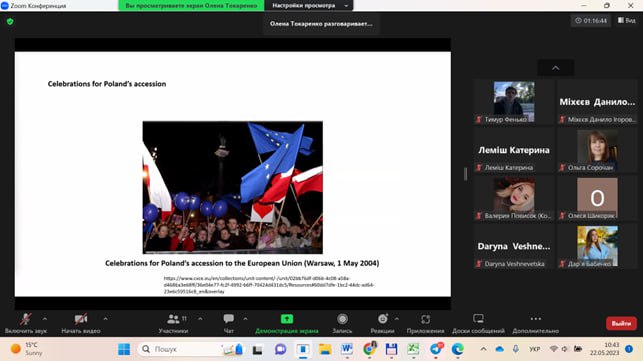Screen dimensions: 643x361
Task: Leave the meeting with Выйти button
Action: point(621,323)
